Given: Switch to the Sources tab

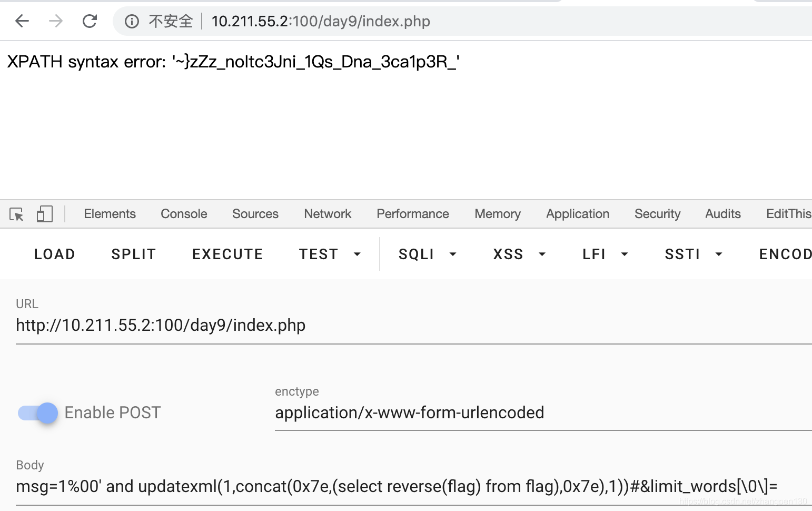Looking at the screenshot, I should [x=255, y=214].
